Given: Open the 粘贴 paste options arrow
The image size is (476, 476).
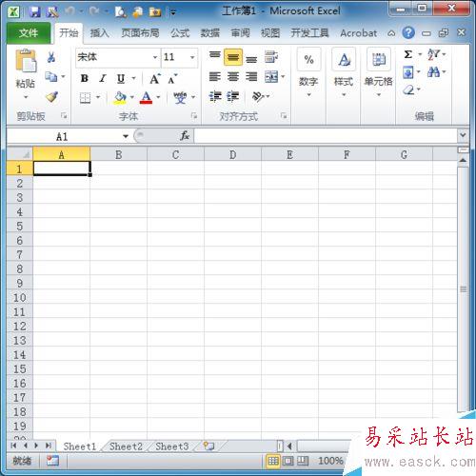Looking at the screenshot, I should click(x=26, y=96).
